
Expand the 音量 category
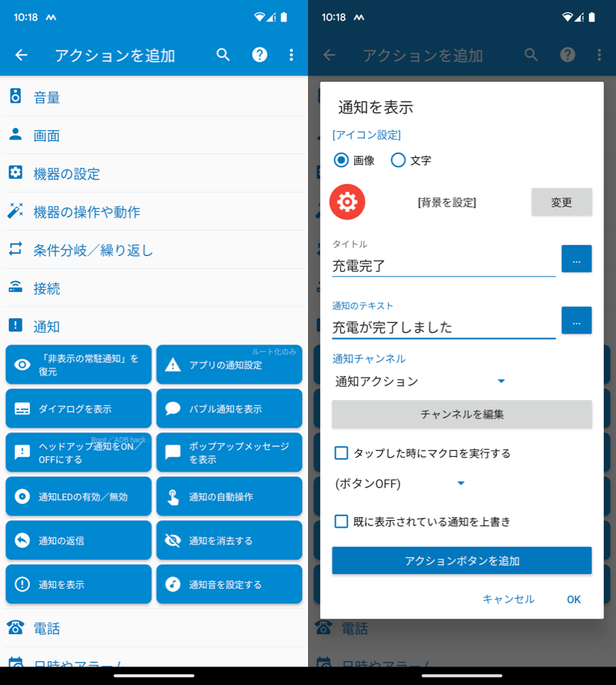pos(154,97)
